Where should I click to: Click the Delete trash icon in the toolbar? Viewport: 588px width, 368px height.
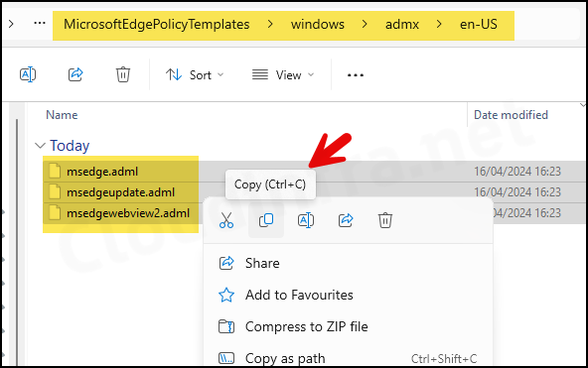point(122,74)
